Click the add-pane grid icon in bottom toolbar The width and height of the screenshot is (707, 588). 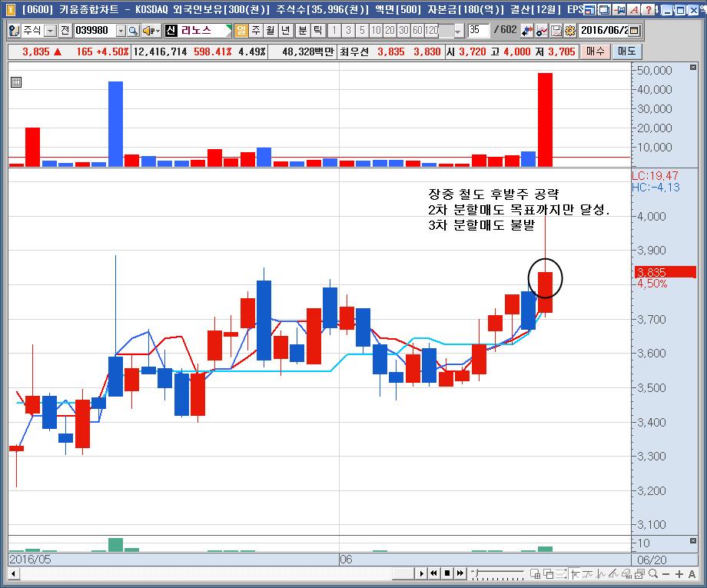536,573
